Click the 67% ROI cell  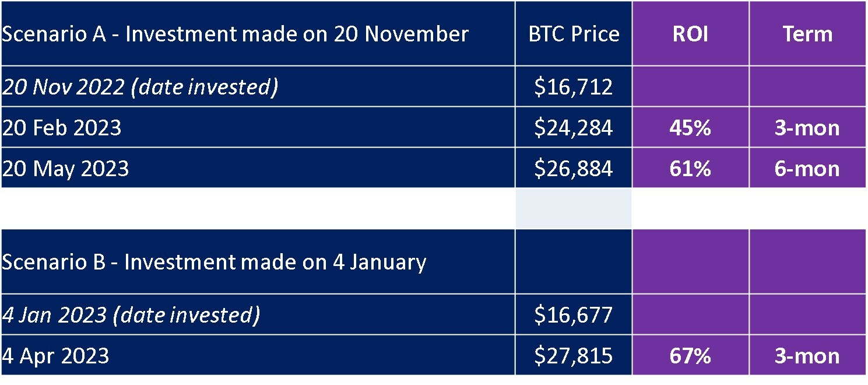(x=691, y=355)
